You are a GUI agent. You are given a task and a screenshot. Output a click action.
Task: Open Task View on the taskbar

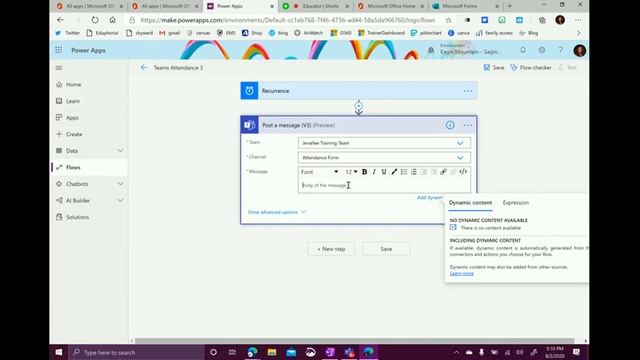pyautogui.click(x=232, y=352)
